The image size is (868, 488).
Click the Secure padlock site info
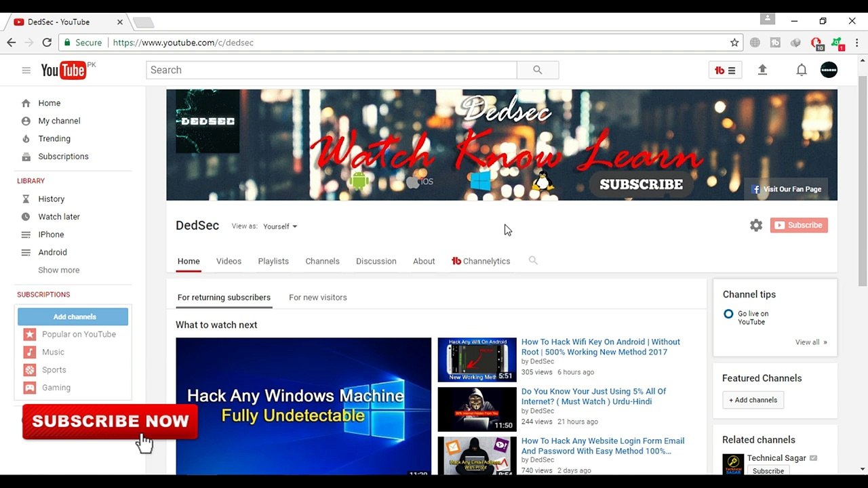(x=83, y=42)
